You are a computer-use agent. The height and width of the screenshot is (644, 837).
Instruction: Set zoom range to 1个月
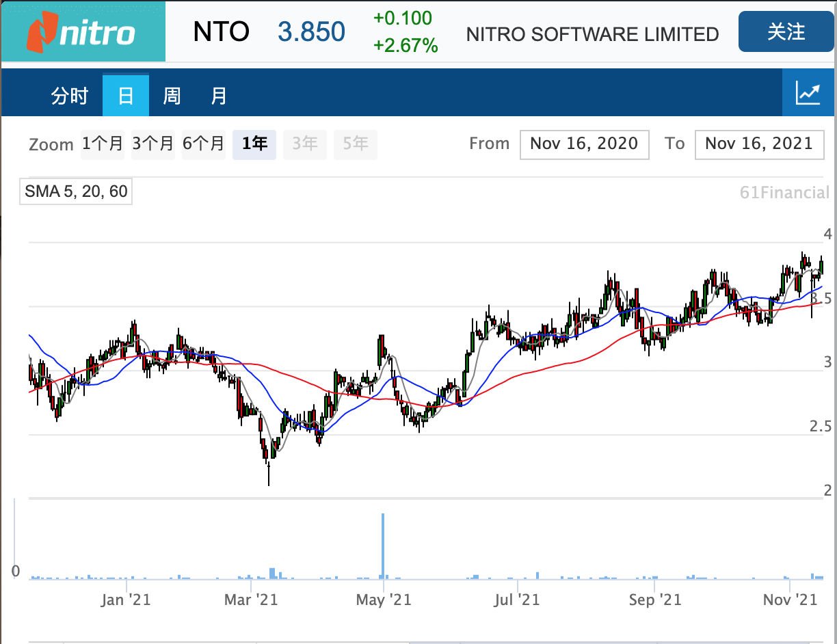103,144
